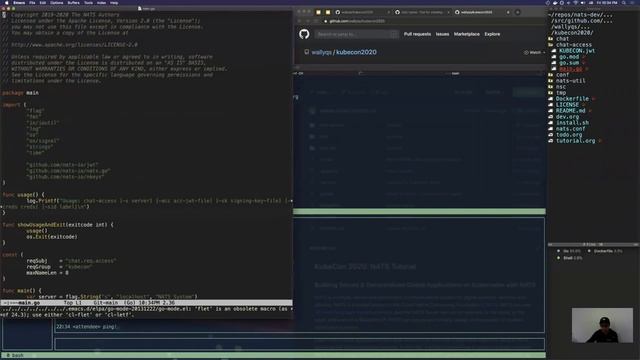The height and width of the screenshot is (360, 640).
Task: Open the Emacs application menu
Action: click(19, 2)
